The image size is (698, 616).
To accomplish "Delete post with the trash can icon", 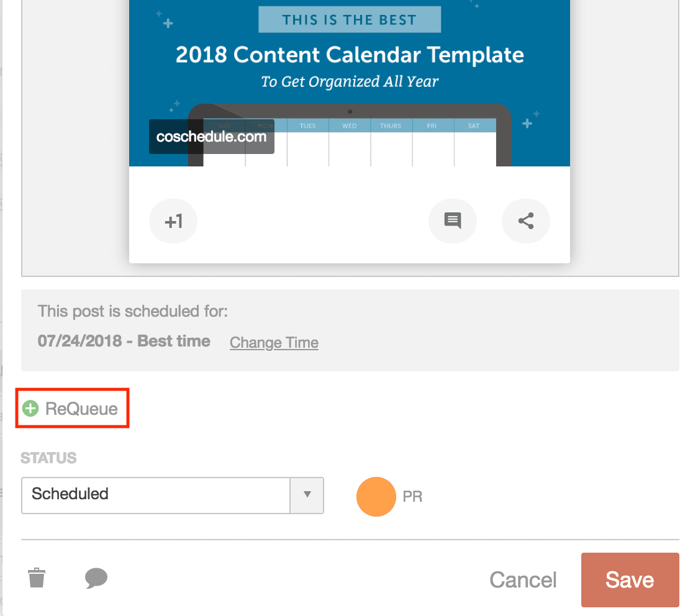I will pos(37,577).
